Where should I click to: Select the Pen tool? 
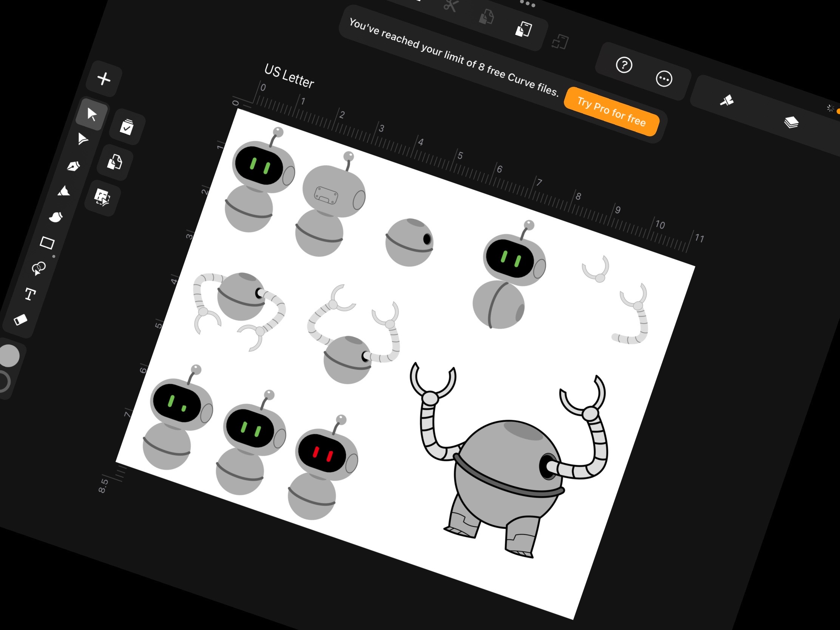[x=73, y=166]
